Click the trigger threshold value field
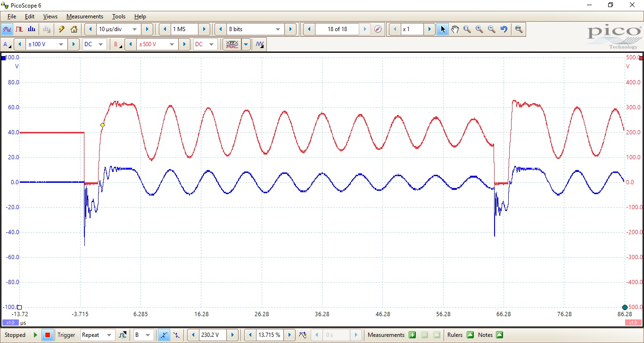Screen dimensions: 644x343 [213, 335]
